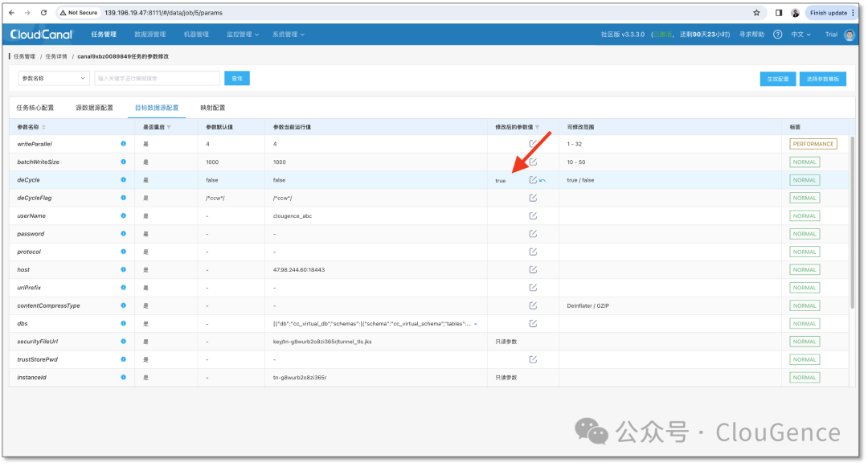The width and height of the screenshot is (868, 467).
Task: Switch to 映射配置 tab
Action: [x=212, y=108]
